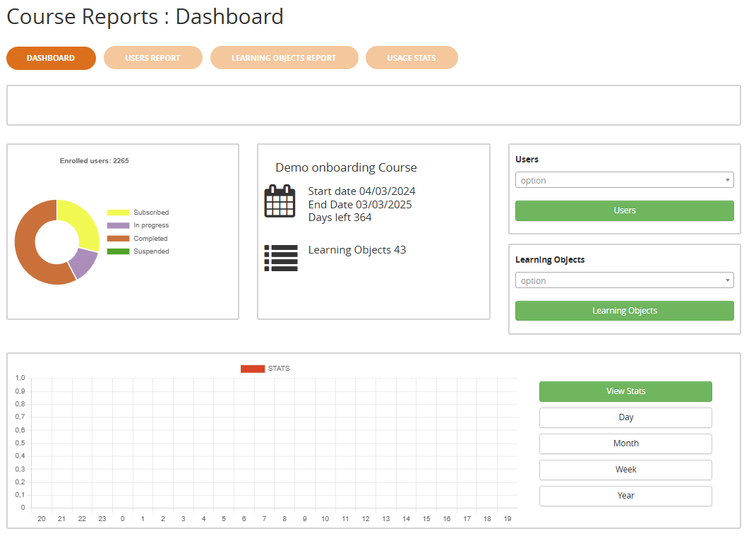Toggle the In progress legend item
756x536 pixels.
(x=138, y=225)
